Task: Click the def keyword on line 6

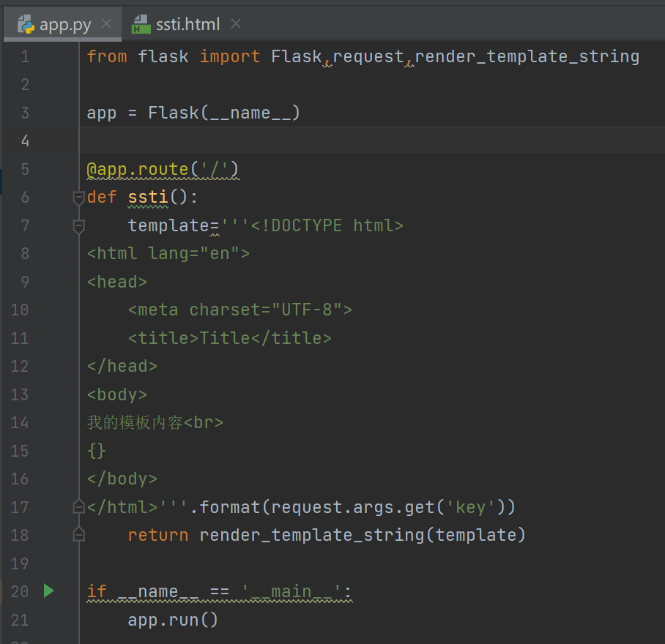Action: point(102,198)
